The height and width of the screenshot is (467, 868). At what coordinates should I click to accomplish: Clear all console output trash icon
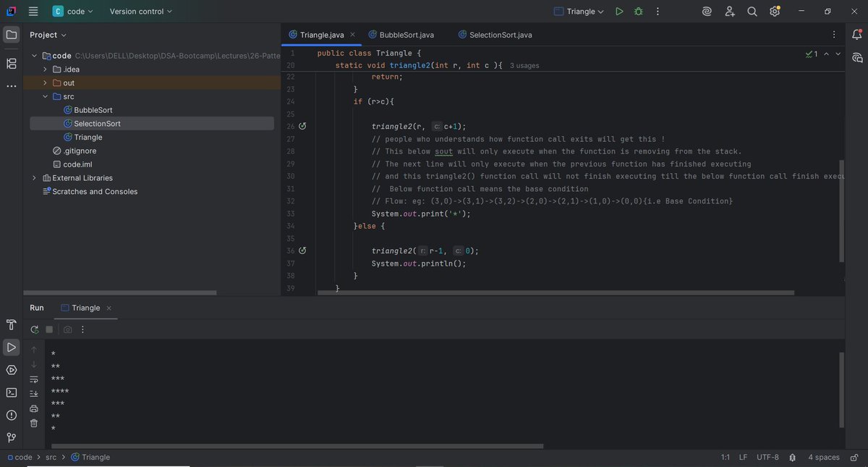tap(33, 423)
